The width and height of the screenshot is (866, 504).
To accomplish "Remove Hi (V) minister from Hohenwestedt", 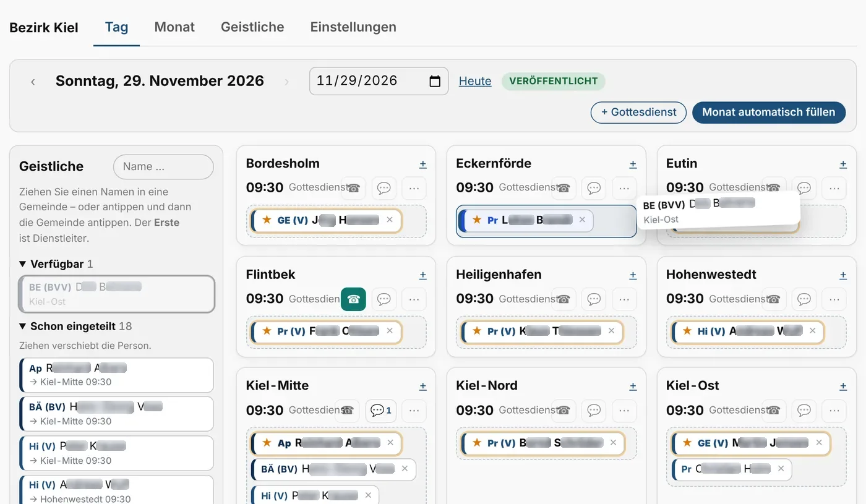I will coord(813,331).
